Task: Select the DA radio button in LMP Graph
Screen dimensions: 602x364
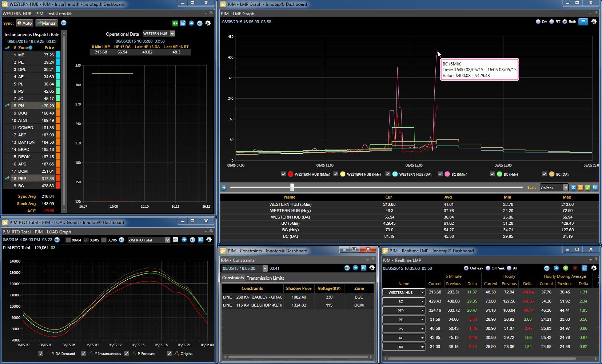Action: coord(538,22)
